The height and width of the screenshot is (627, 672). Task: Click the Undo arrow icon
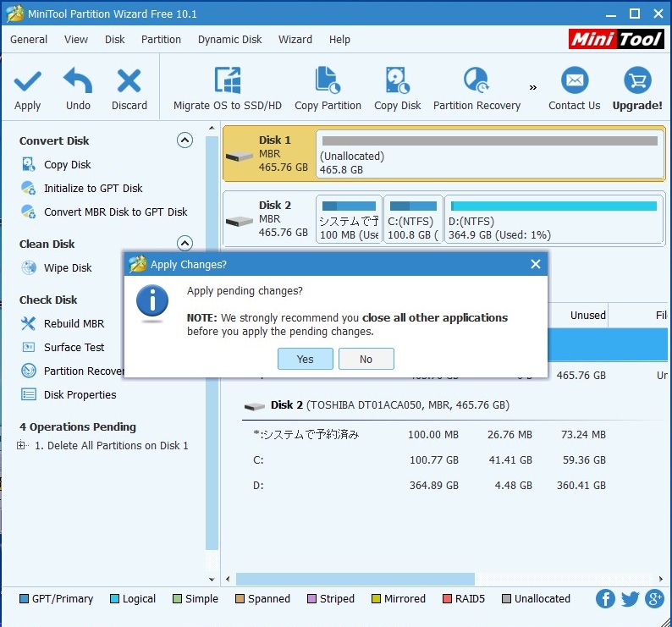tap(78, 80)
